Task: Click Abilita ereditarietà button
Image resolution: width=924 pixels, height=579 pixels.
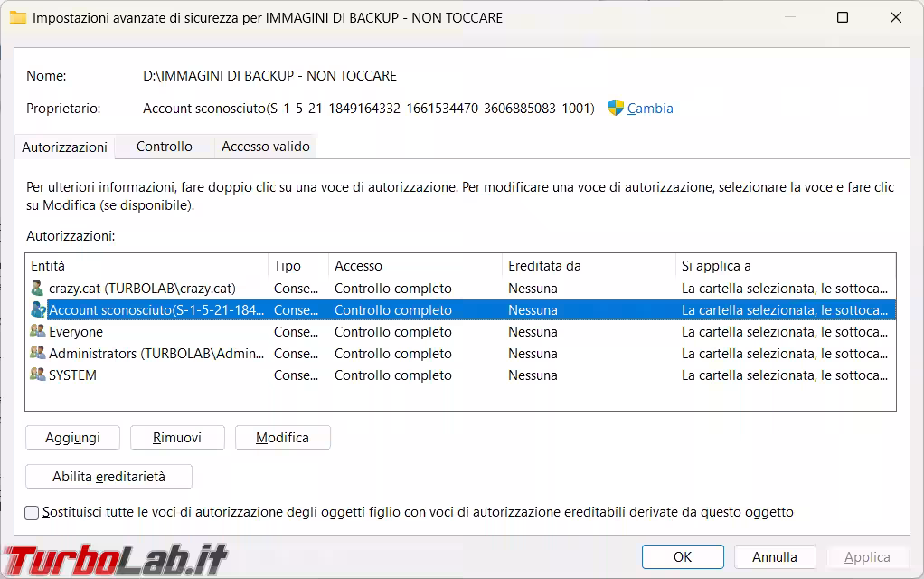Action: (x=108, y=477)
